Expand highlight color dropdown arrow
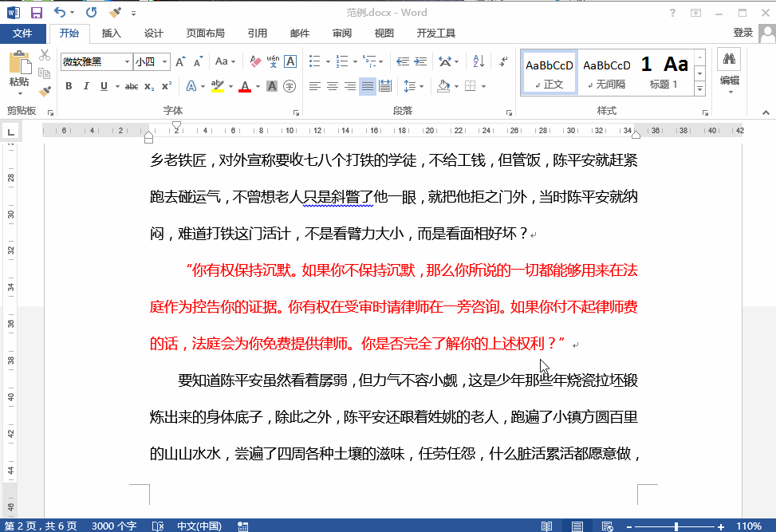Screen dimensions: 776x532 coord(230,87)
